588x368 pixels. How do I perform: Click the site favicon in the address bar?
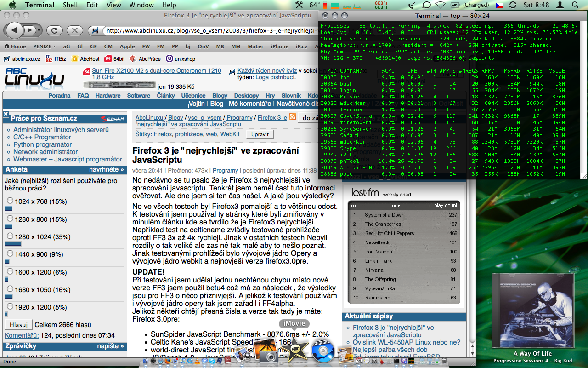tap(96, 31)
